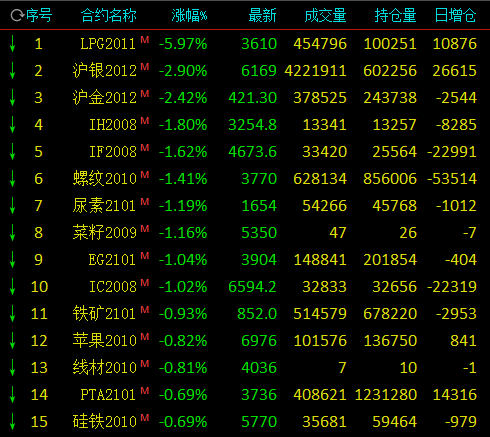Click the red M marker beside IH2008
The width and height of the screenshot is (490, 437).
(145, 120)
